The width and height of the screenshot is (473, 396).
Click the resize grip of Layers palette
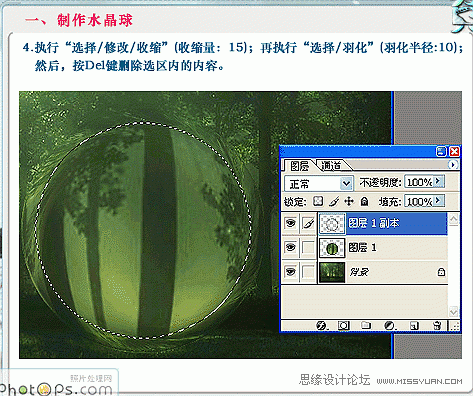[455, 326]
